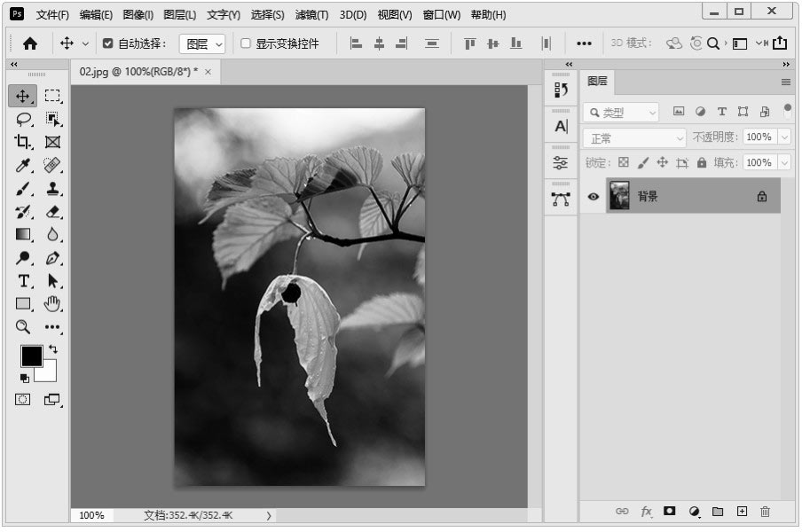802x532 pixels.
Task: Delete layer with the trash icon
Action: (765, 512)
